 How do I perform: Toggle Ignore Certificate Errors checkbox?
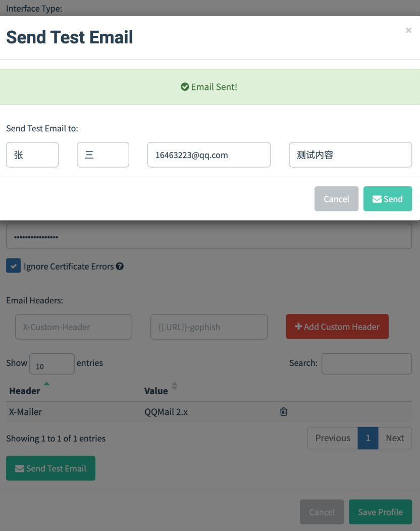(13, 266)
